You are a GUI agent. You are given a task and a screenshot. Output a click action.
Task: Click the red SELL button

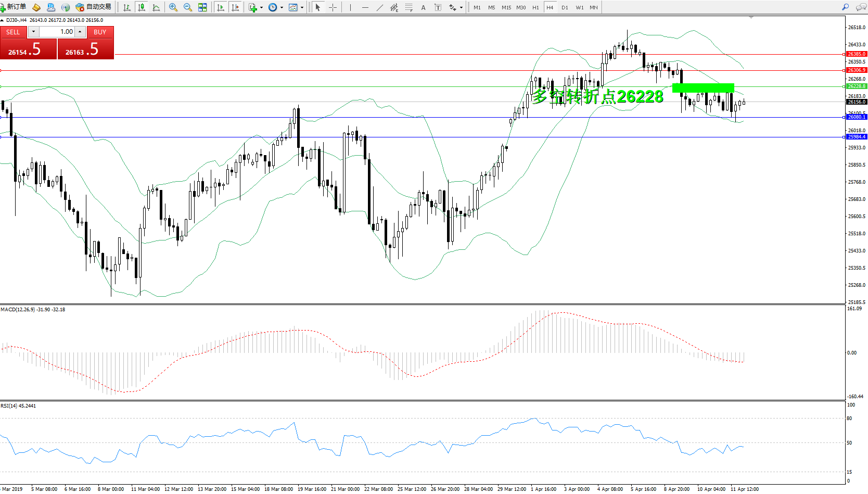tap(13, 32)
